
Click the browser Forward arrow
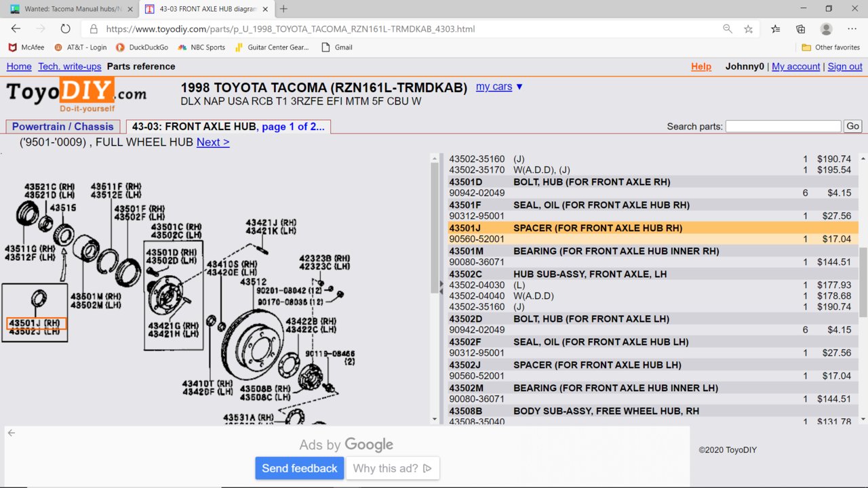pos(41,29)
